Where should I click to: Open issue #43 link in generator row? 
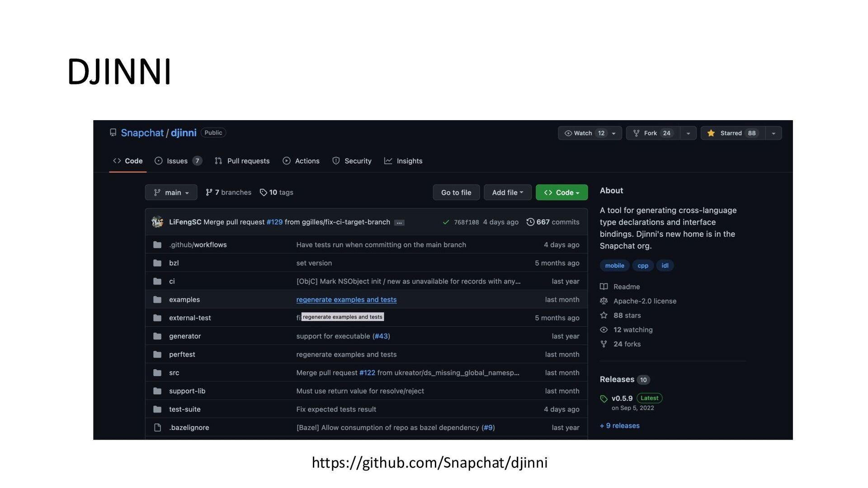click(x=381, y=336)
